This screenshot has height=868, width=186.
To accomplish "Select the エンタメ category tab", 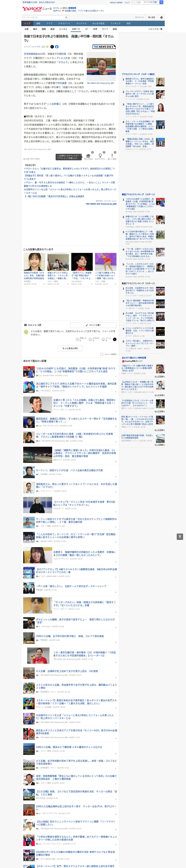I will pos(63,29).
